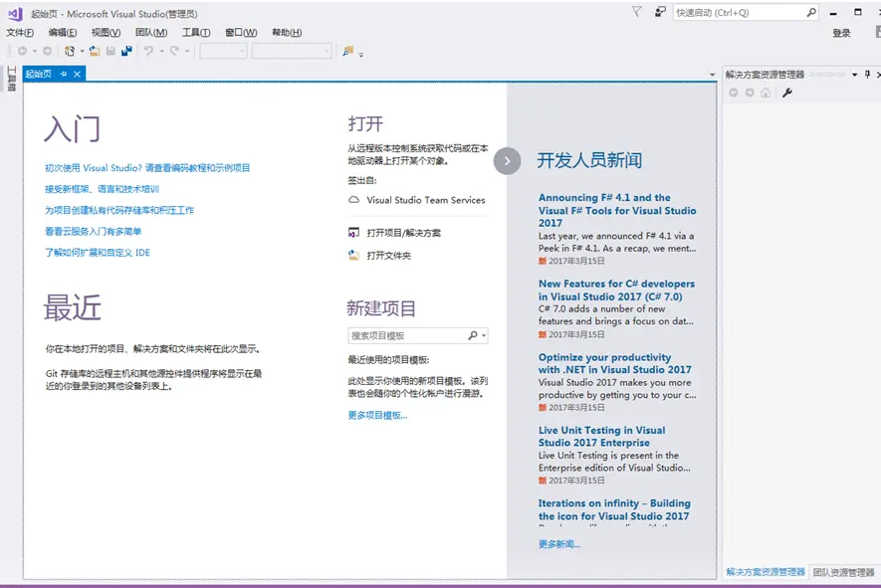Open the document tab list dropdown
Viewport: 881px width, 588px height.
click(x=712, y=75)
